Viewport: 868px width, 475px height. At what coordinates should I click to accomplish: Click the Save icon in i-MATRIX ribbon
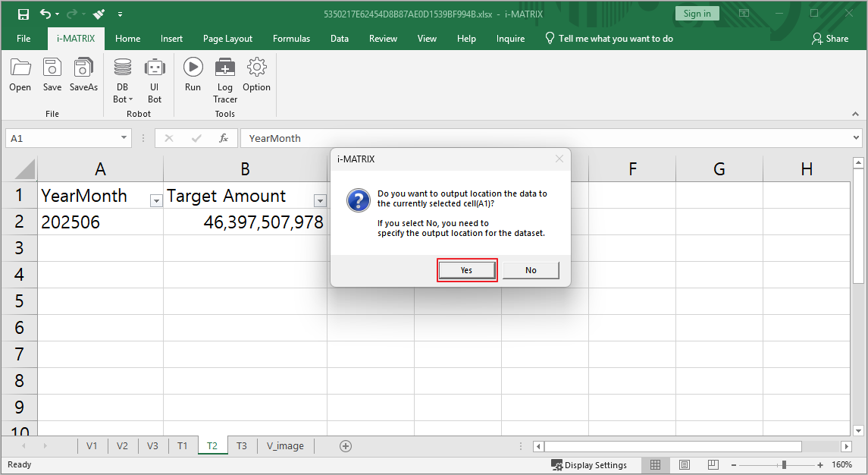52,75
